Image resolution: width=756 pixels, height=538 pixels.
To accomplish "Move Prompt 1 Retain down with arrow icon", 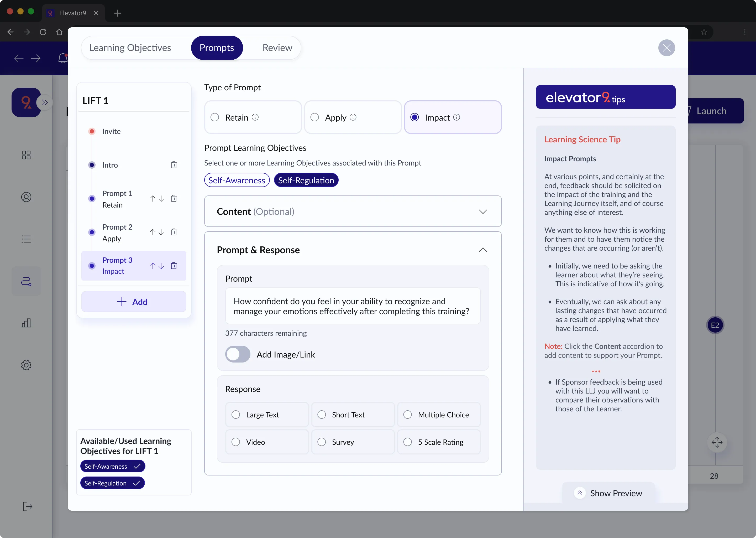I will [161, 198].
